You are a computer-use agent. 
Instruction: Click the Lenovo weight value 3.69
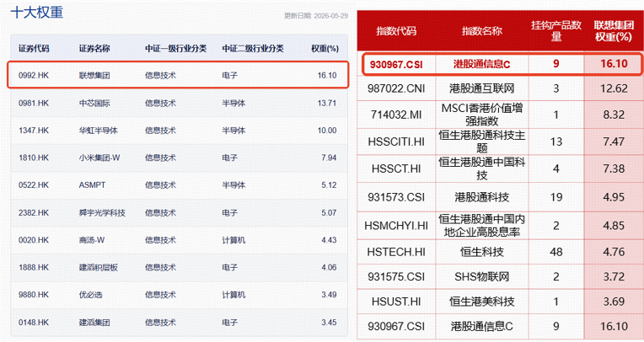(x=614, y=302)
